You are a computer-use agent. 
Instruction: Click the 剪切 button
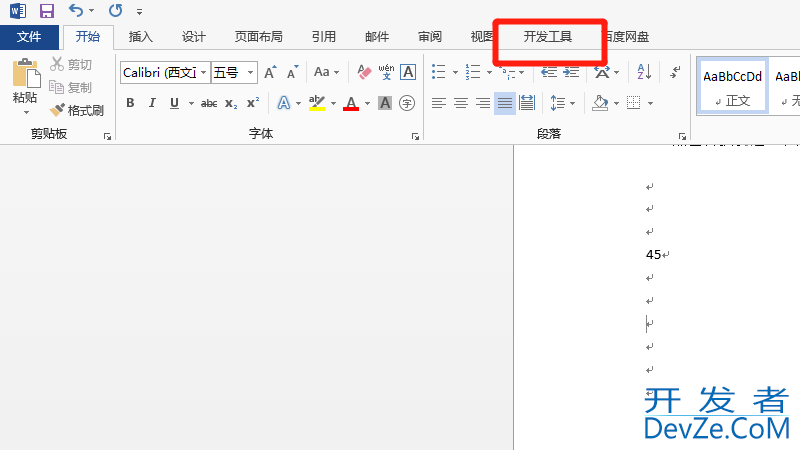click(x=71, y=64)
